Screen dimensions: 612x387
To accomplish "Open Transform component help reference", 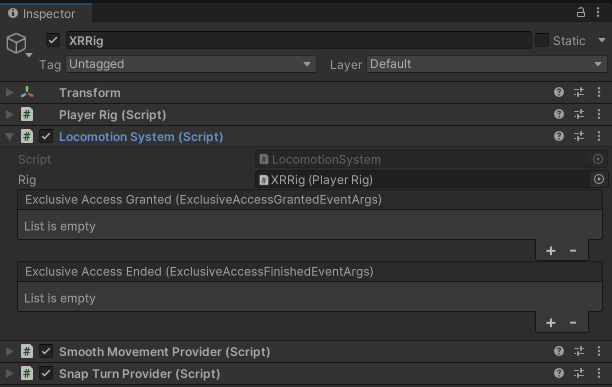I will pyautogui.click(x=559, y=92).
